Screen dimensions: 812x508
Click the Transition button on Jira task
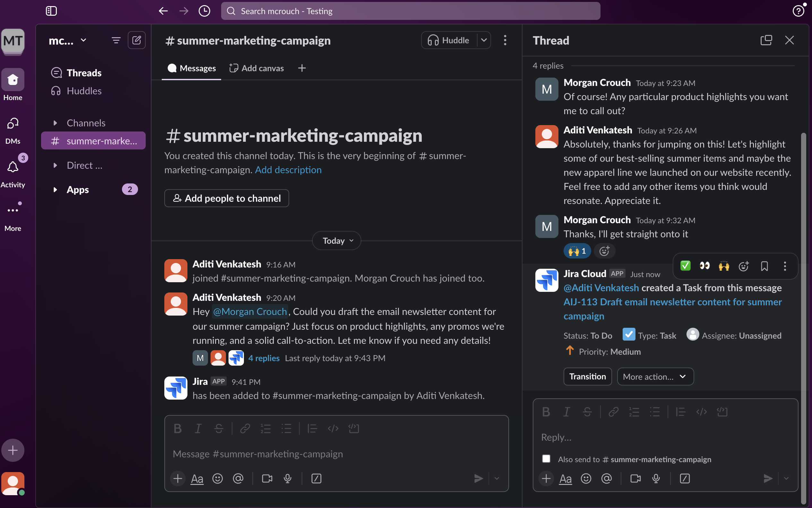point(587,376)
